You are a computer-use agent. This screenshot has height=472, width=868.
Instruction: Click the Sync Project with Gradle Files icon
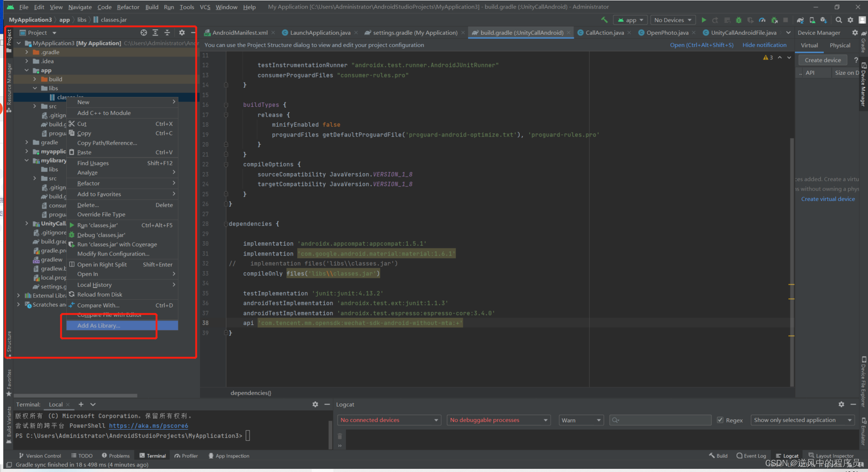point(800,20)
